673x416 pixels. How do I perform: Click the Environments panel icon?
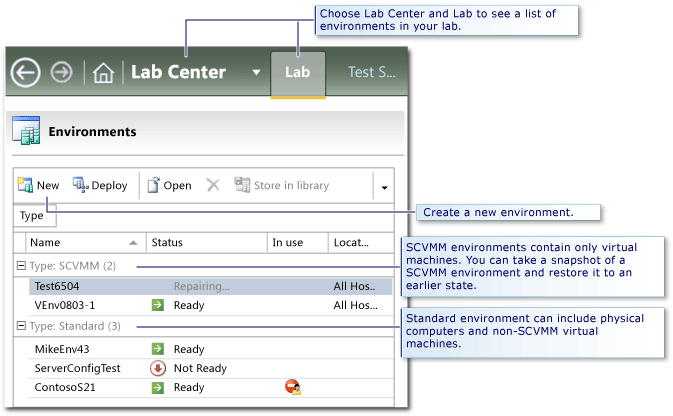click(x=26, y=130)
